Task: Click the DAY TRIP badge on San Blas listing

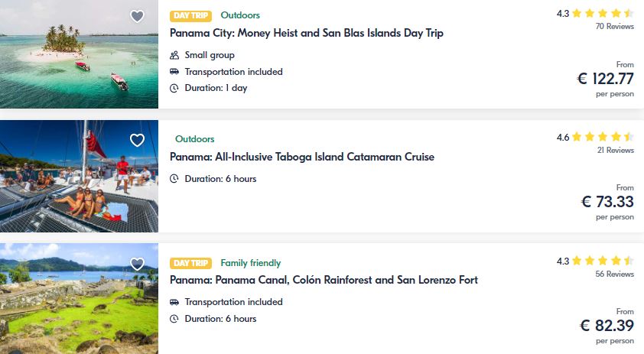Action: pos(190,15)
